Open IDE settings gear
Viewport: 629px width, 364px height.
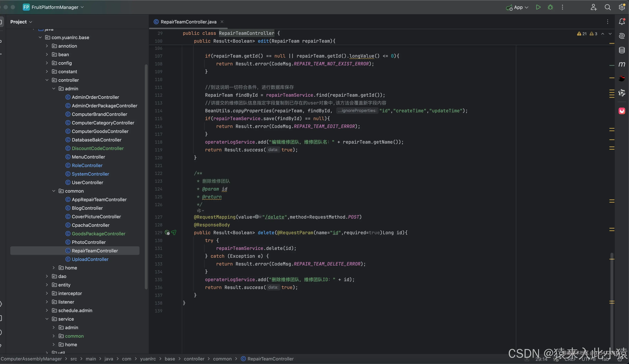pos(622,7)
